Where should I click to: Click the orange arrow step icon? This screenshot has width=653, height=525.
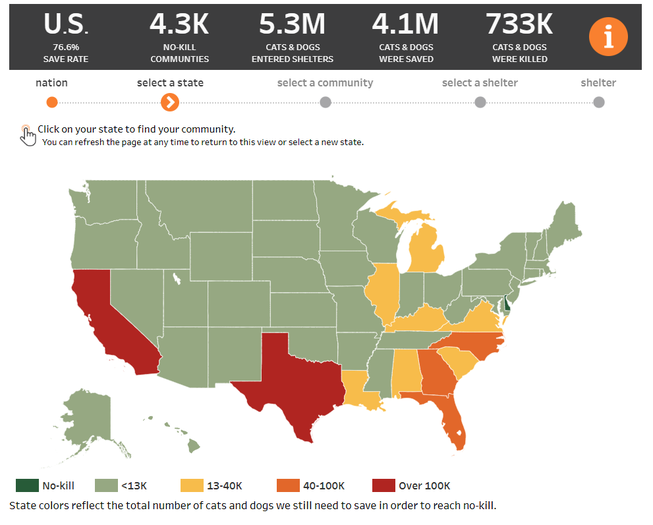170,101
